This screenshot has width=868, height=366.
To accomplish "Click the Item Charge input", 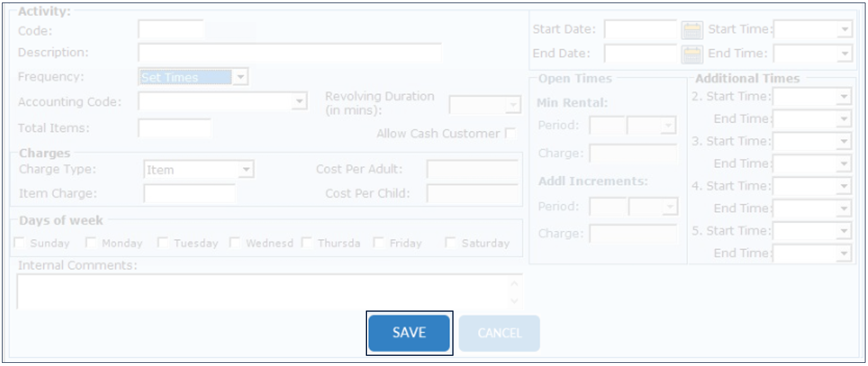I will pos(190,194).
